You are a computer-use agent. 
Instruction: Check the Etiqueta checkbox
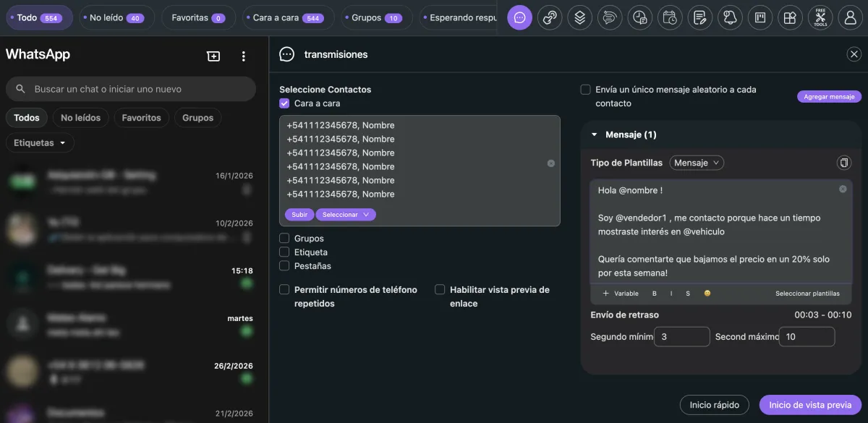coord(284,252)
